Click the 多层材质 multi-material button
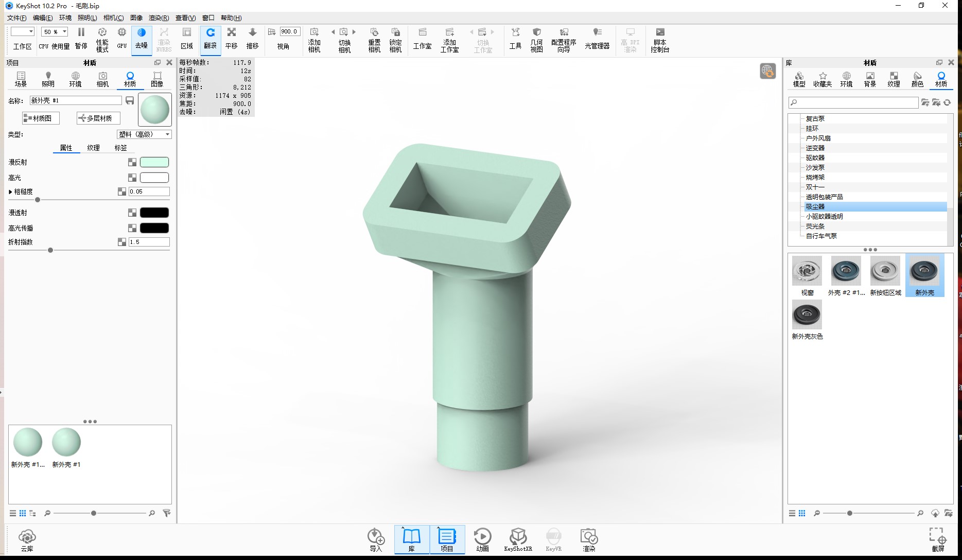Viewport: 962px width, 560px height. click(98, 118)
